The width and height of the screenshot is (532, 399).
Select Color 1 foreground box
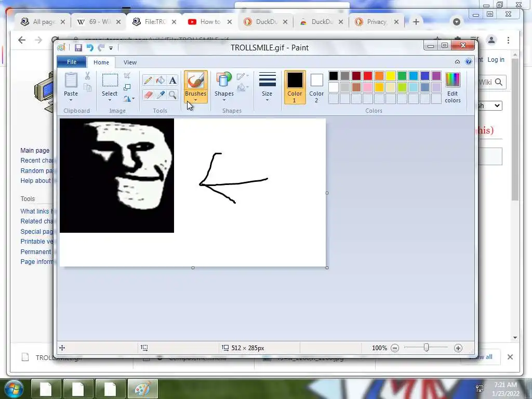click(295, 87)
